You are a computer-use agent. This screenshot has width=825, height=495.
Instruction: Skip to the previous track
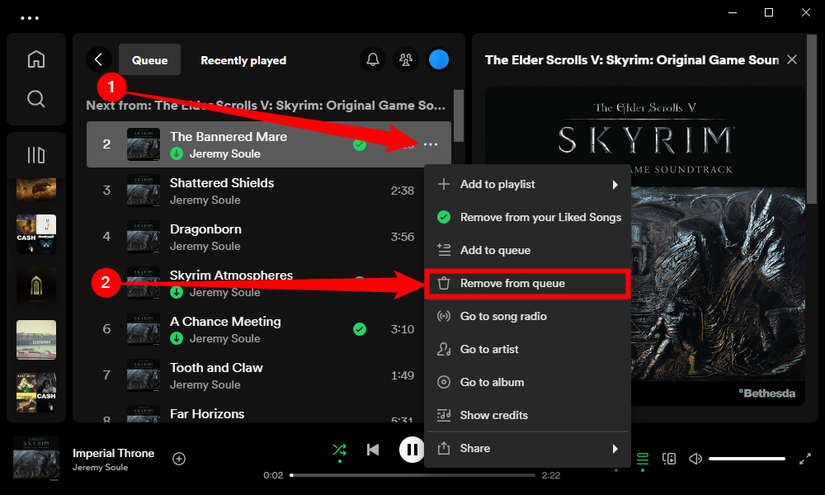(373, 450)
